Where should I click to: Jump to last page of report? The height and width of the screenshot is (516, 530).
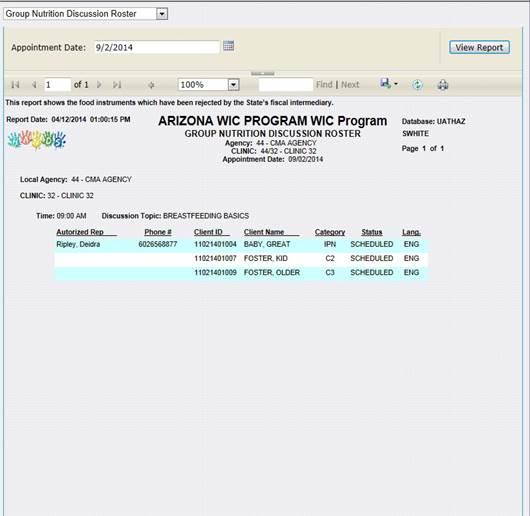(x=117, y=84)
